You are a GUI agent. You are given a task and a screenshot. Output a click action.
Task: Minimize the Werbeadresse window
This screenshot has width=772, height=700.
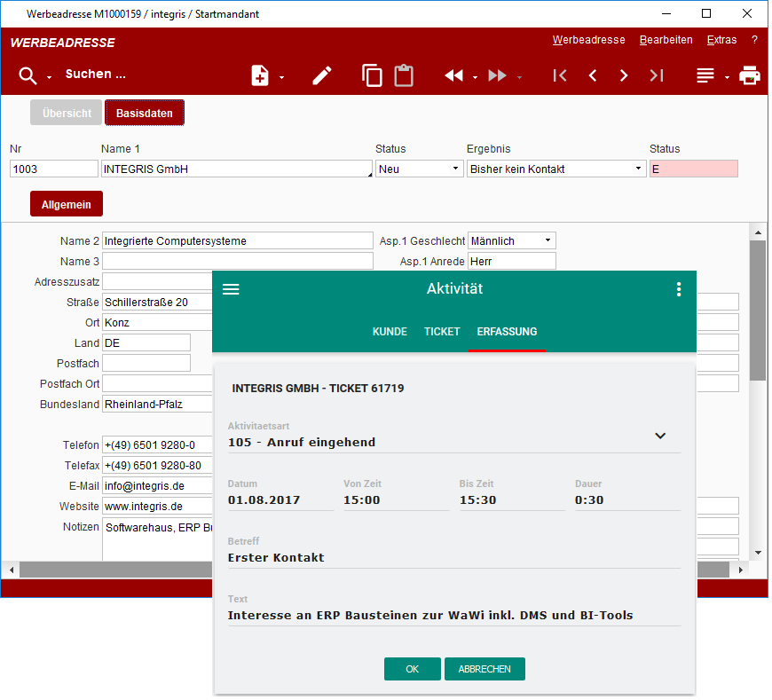tap(666, 14)
